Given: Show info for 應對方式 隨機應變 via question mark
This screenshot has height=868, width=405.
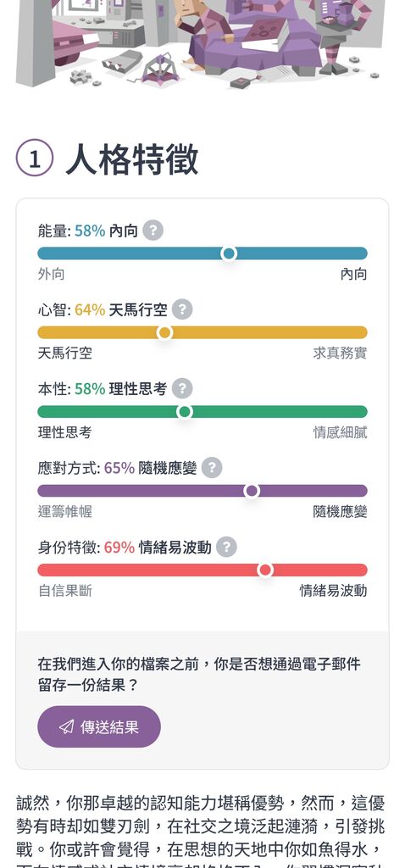Looking at the screenshot, I should [212, 468].
